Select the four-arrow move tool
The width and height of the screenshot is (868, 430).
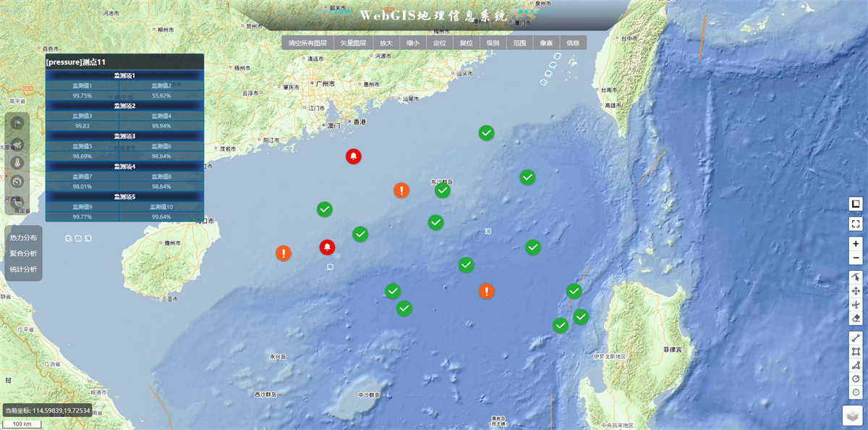pyautogui.click(x=856, y=291)
